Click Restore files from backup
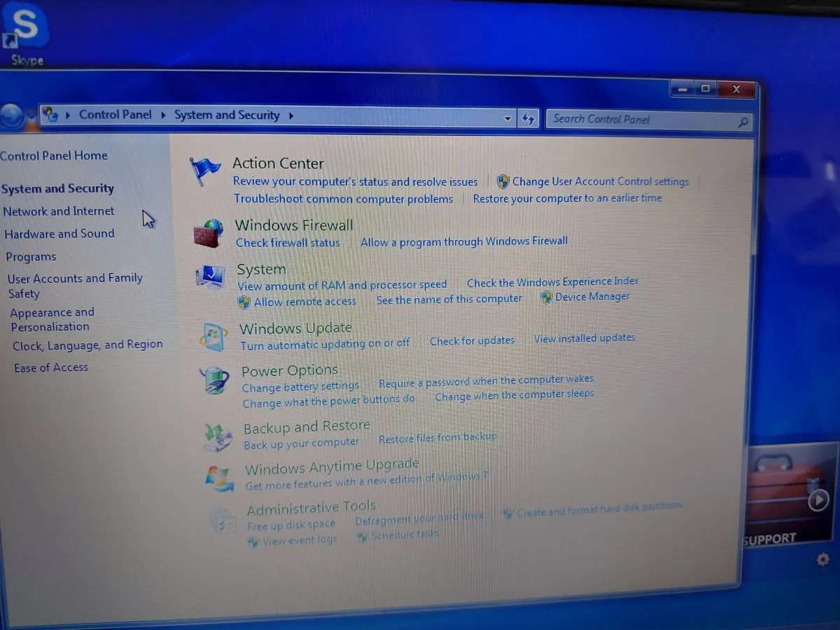 (437, 438)
